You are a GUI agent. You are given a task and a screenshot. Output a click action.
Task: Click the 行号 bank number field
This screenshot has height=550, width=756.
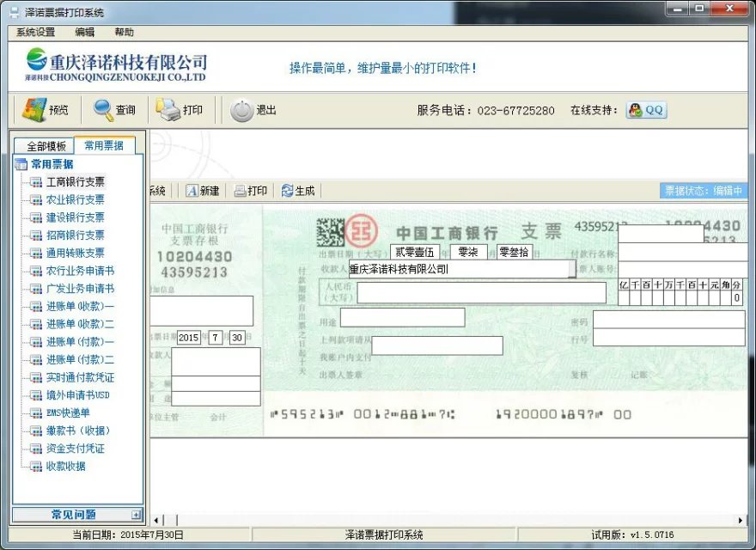pyautogui.click(x=669, y=337)
